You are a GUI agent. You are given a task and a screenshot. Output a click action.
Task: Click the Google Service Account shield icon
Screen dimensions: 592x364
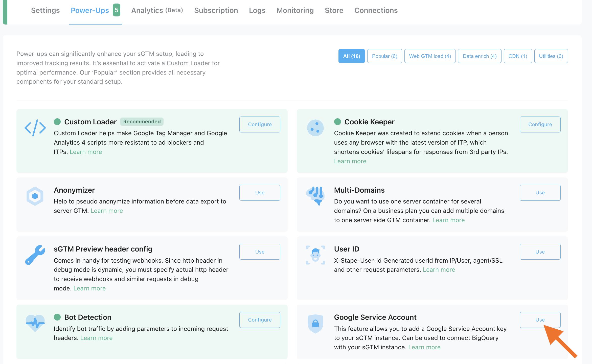(x=315, y=324)
